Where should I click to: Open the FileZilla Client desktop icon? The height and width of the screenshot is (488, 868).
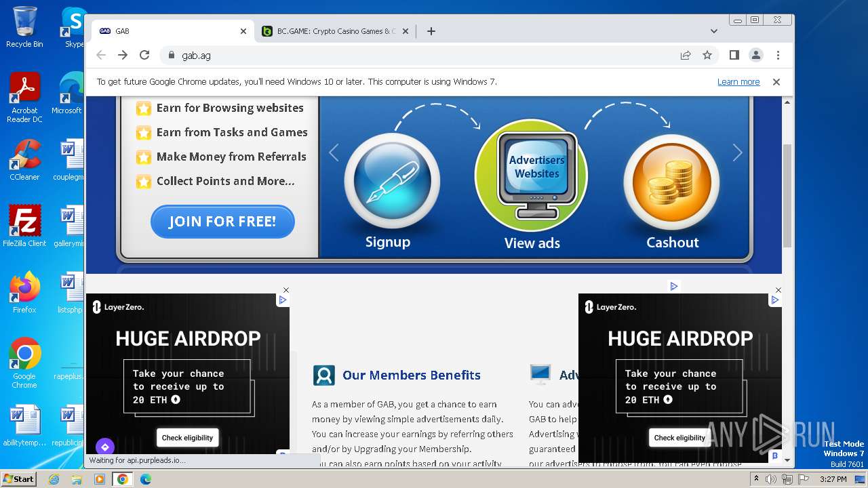coord(24,226)
